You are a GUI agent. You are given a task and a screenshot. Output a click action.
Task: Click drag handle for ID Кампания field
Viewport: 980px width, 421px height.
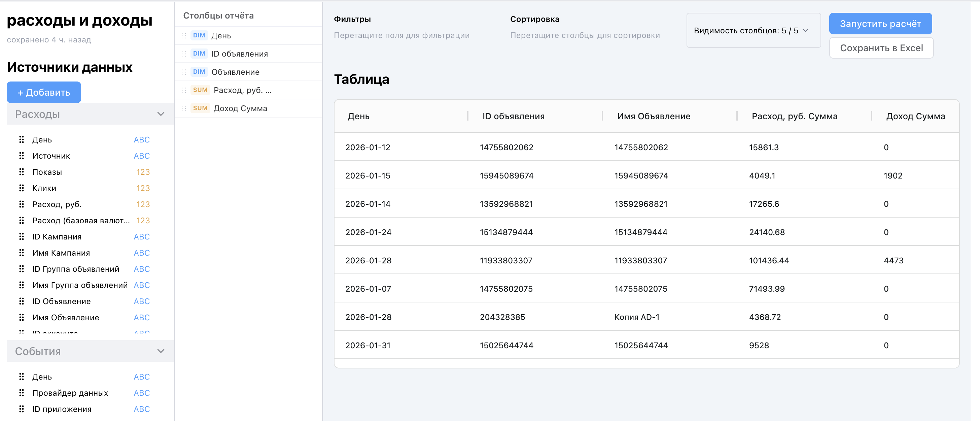(22, 237)
